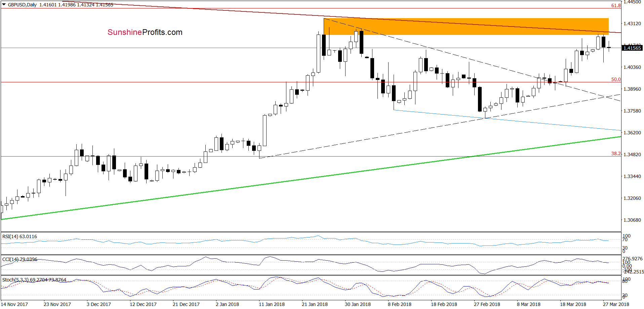The image size is (644, 309).
Task: Click the GBPUSD,Daily chart title text
Action: pos(22,5)
